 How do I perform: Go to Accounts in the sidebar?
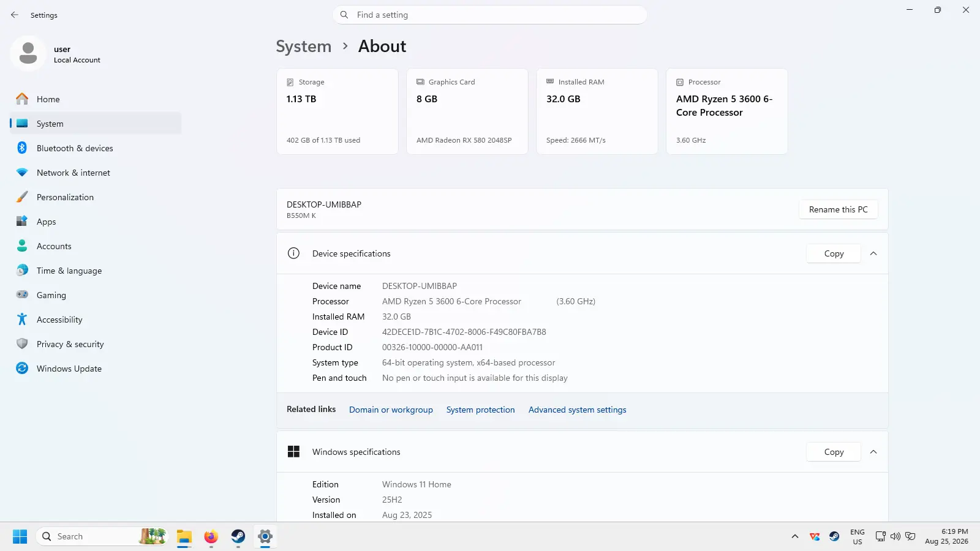96,246
